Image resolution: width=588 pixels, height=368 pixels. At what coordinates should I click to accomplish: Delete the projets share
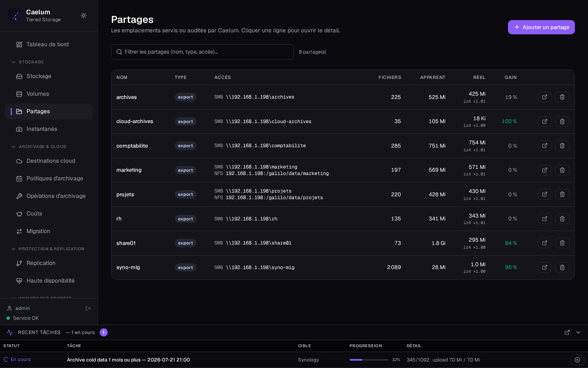[562, 194]
